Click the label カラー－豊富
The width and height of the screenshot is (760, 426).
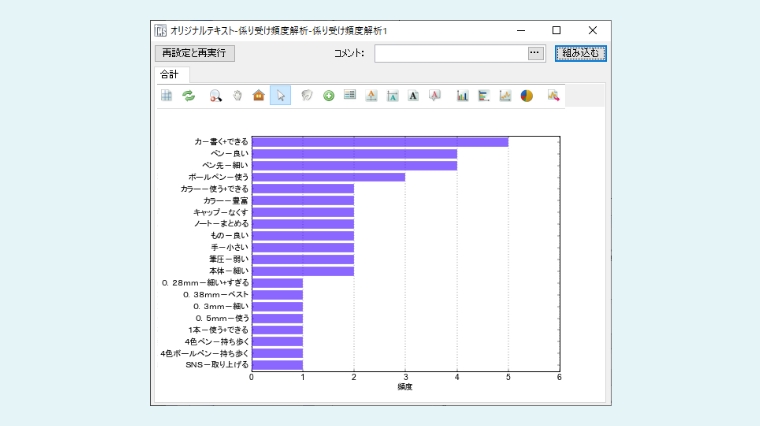tap(226, 201)
